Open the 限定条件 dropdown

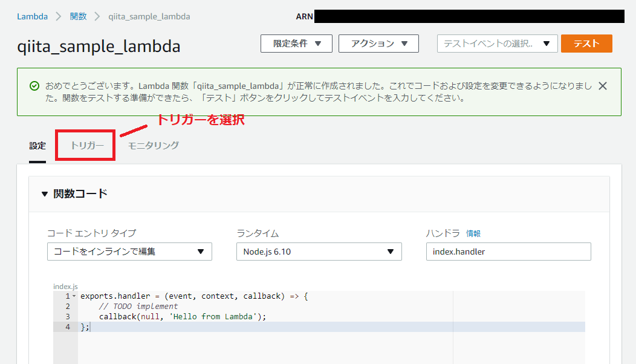pos(296,43)
